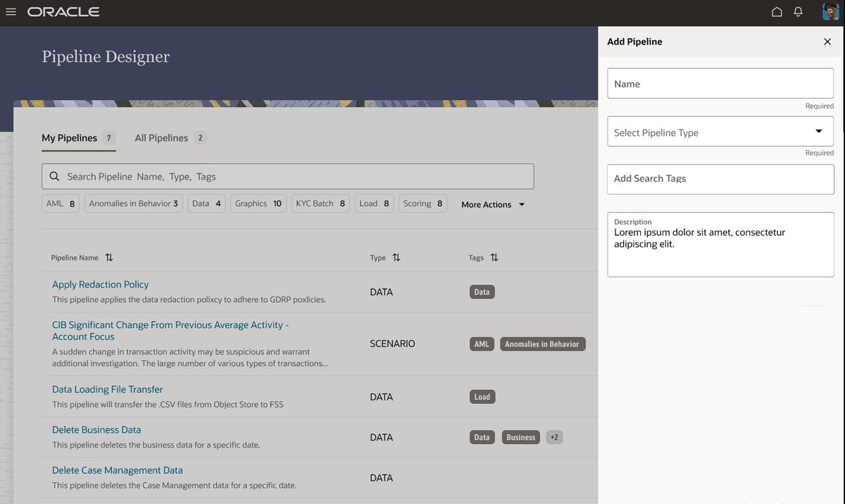Viewport: 845px width, 504px height.
Task: Filter by Anomalies in Behavior chip
Action: coord(134,203)
